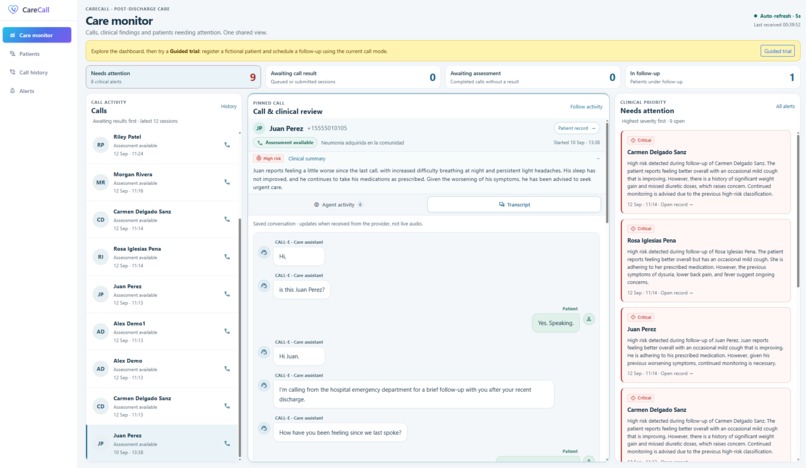This screenshot has height=468, width=806.
Task: Click the RP avatar for Riley Patel
Action: [101, 145]
